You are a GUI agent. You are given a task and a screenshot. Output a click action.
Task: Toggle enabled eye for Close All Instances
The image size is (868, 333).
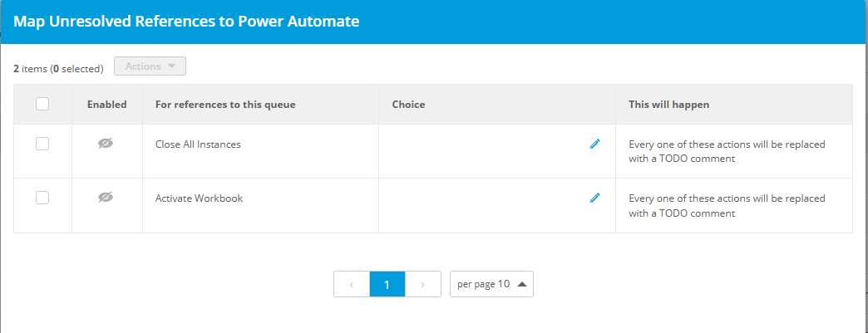106,144
